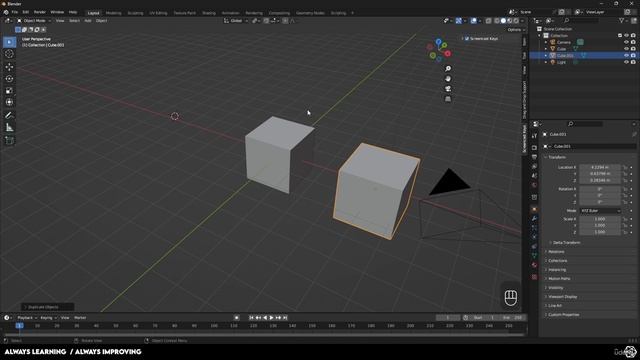The image size is (640, 360).
Task: Open the File menu
Action: pyautogui.click(x=15, y=12)
